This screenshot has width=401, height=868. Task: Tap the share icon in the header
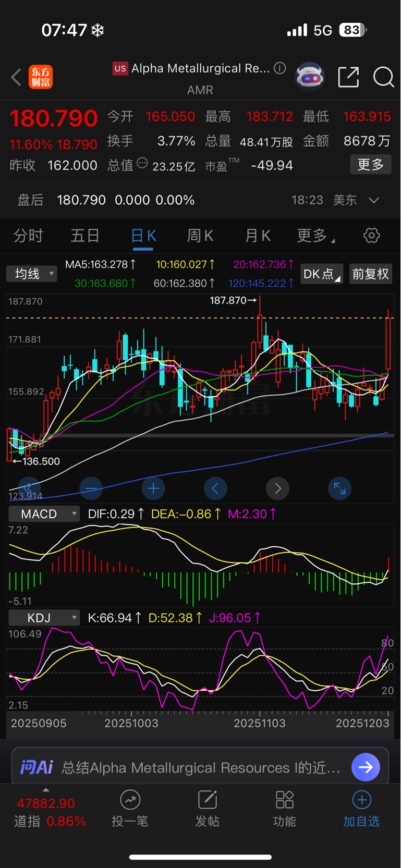pyautogui.click(x=348, y=77)
